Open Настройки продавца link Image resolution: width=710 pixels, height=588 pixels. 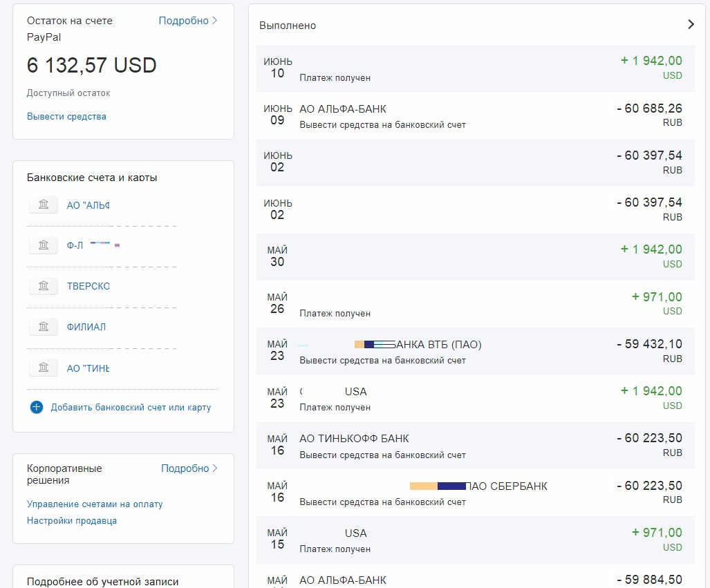(71, 520)
